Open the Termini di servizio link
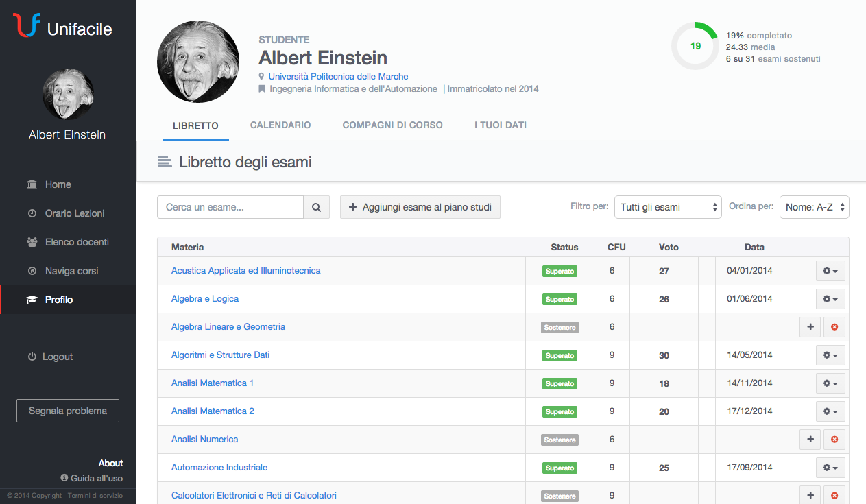Image resolution: width=866 pixels, height=504 pixels. point(95,496)
